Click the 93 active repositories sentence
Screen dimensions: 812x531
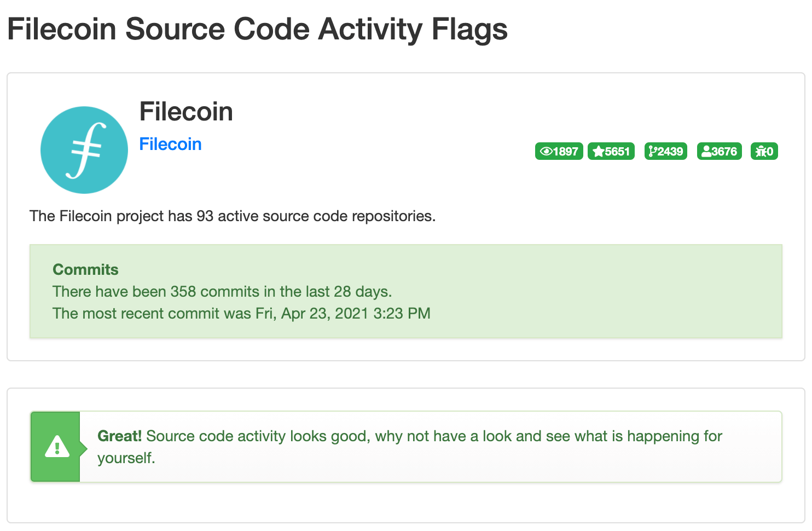point(233,216)
